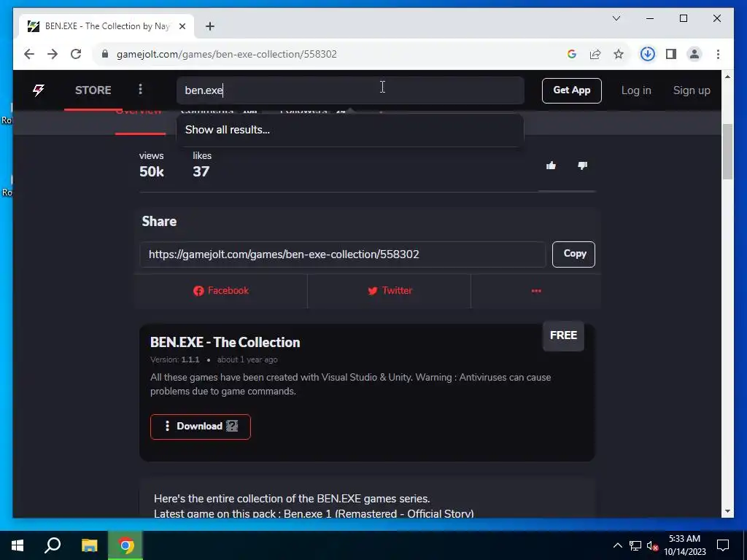The width and height of the screenshot is (747, 560).
Task: Click the Version 1.1.1 text
Action: click(x=175, y=359)
